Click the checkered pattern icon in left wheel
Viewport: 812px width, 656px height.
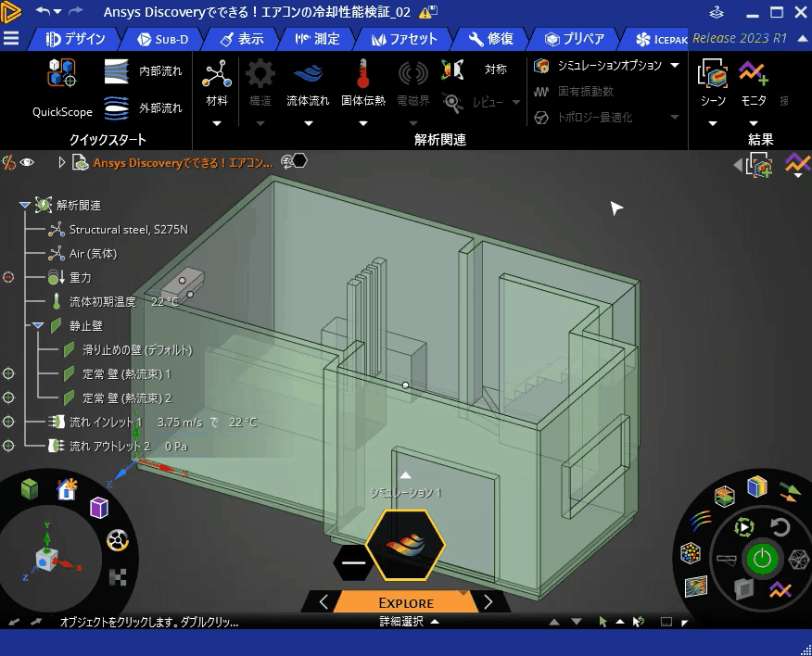[x=118, y=577]
